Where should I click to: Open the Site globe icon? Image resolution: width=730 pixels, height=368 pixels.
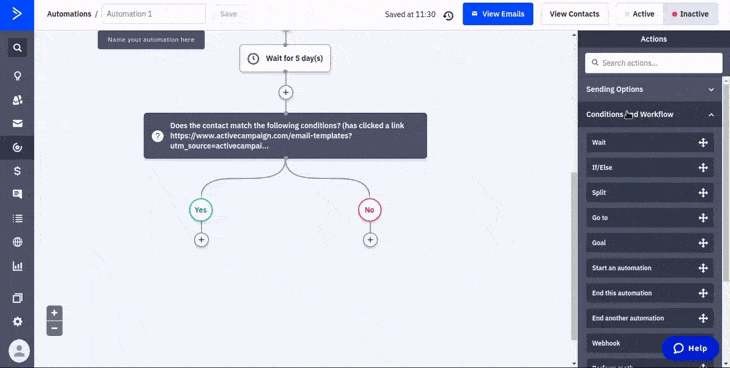tap(17, 242)
